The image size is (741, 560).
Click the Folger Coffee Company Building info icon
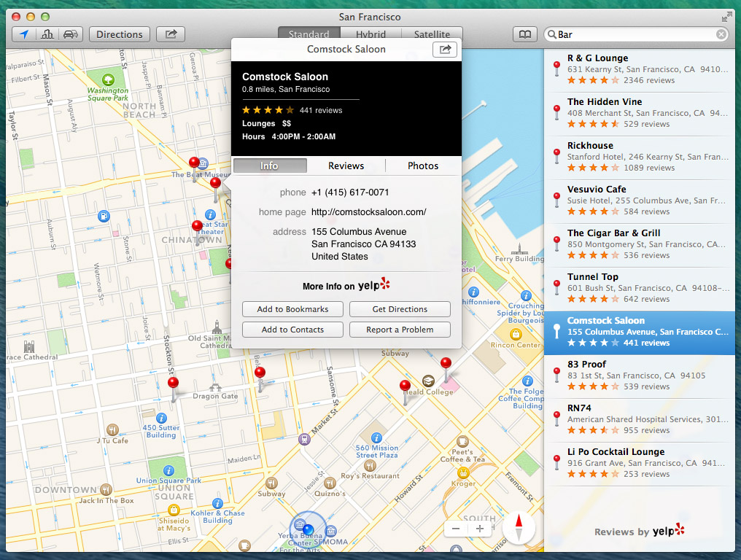[527, 381]
